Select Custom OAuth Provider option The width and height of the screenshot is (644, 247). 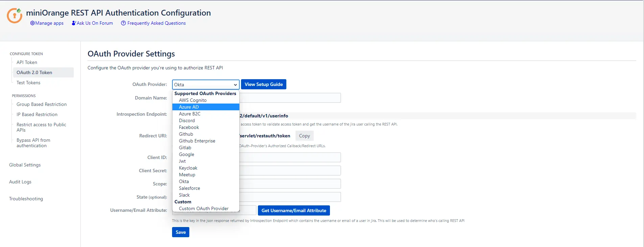(x=206, y=208)
